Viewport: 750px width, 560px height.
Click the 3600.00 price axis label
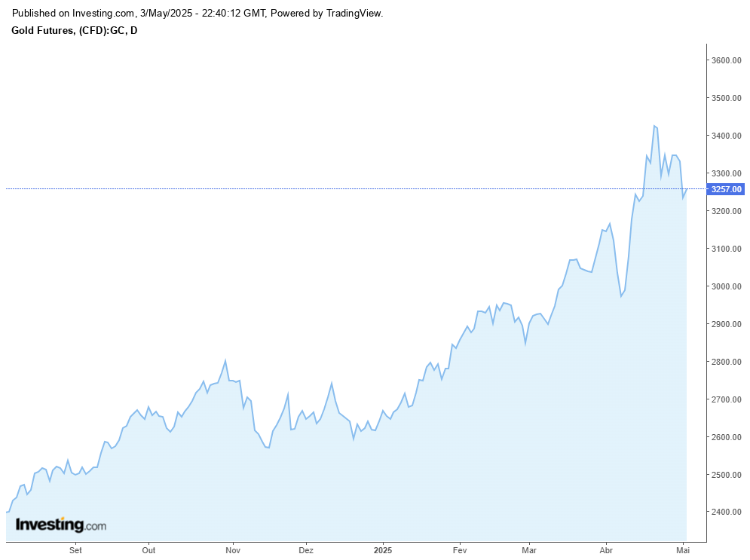tap(727, 60)
